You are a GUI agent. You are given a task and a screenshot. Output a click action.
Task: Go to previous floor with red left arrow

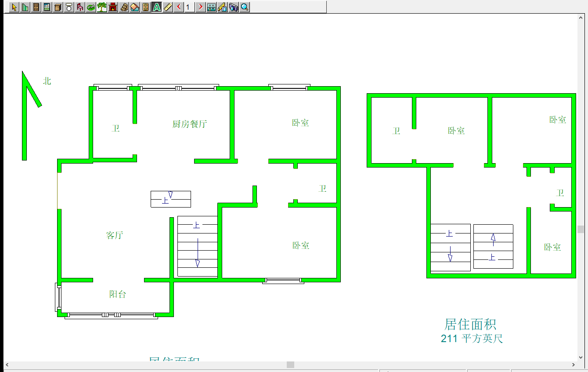[179, 7]
